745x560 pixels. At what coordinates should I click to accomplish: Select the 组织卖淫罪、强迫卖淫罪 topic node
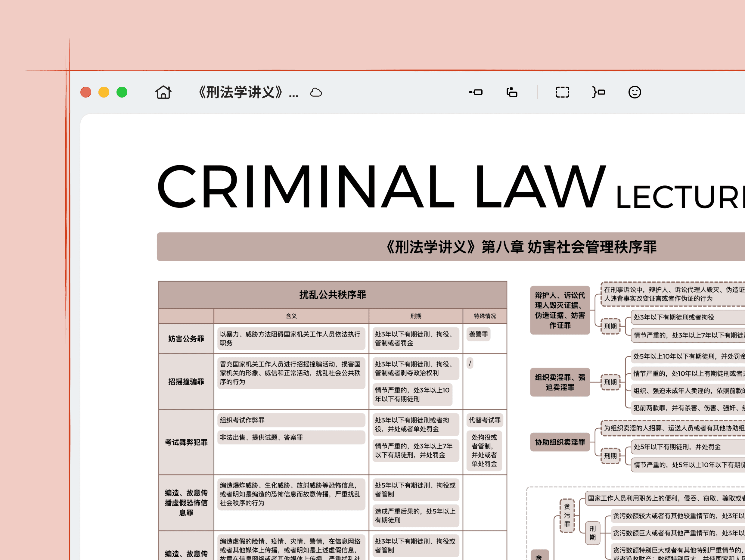click(x=560, y=382)
